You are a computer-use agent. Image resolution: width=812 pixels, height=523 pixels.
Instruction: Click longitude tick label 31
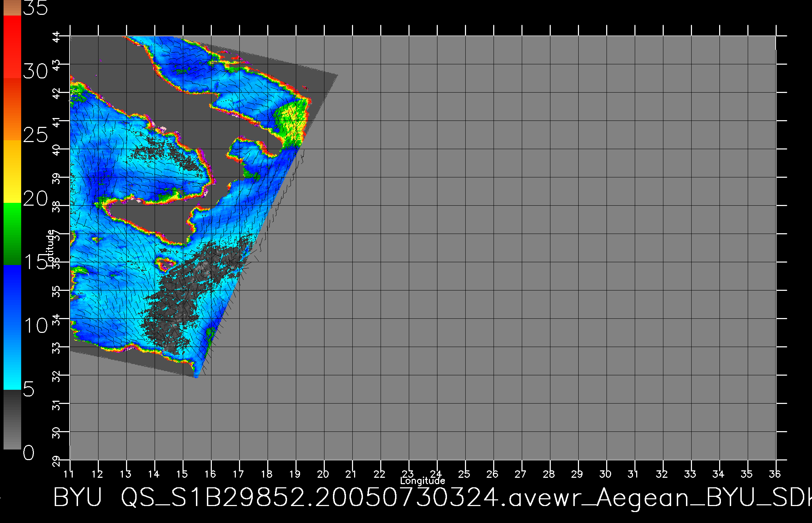(x=634, y=474)
